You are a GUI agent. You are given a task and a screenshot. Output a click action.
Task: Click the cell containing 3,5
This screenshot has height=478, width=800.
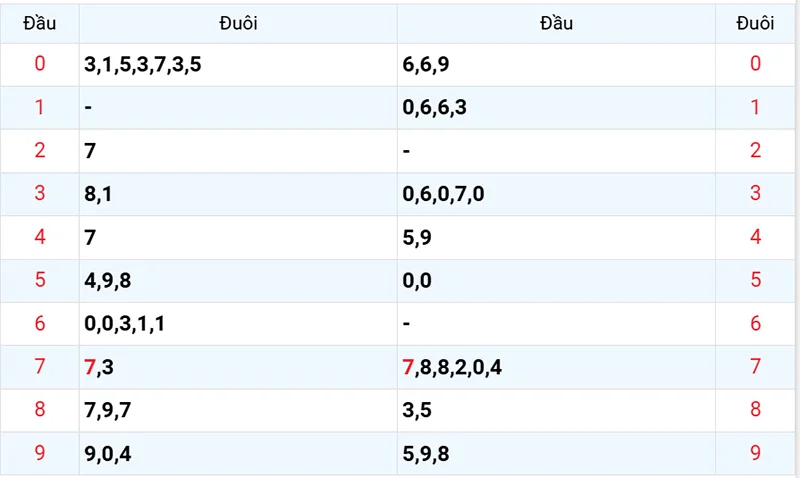[x=416, y=410]
